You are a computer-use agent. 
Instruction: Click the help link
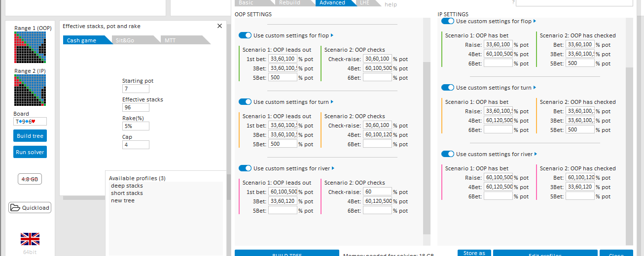click(x=391, y=4)
